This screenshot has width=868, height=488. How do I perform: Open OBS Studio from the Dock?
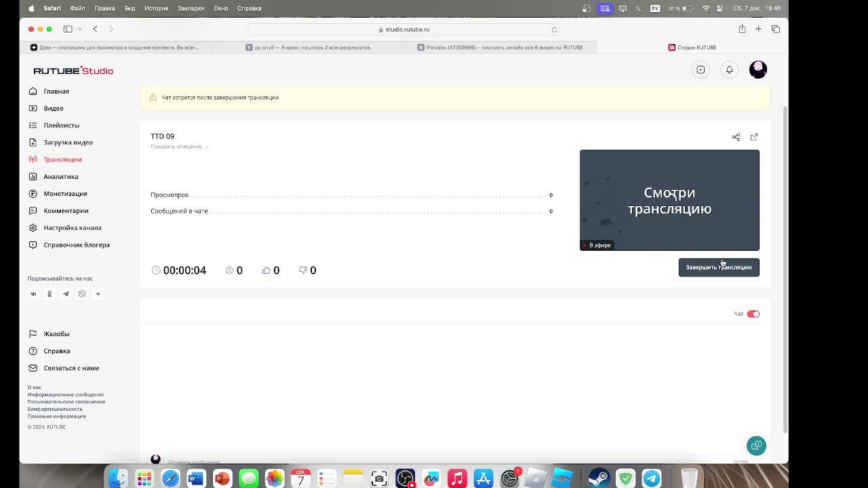tap(406, 479)
